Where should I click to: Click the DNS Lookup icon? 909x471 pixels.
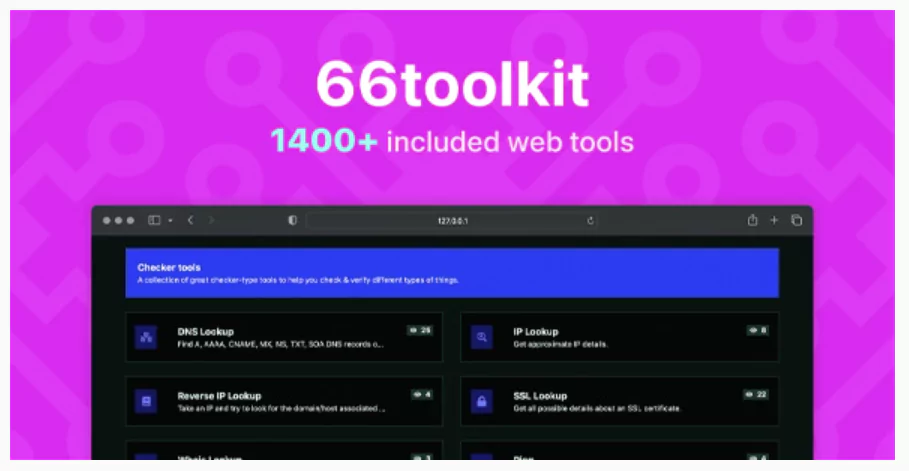146,337
